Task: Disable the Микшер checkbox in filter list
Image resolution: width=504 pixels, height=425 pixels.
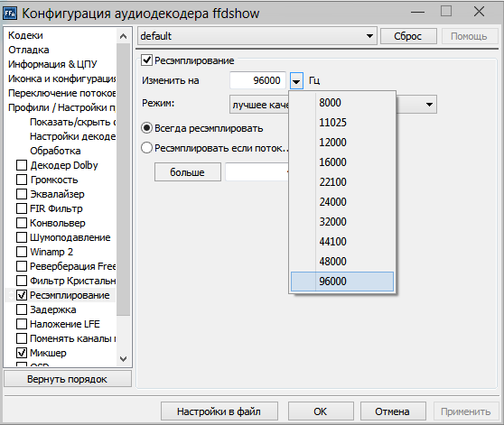Action: click(22, 353)
